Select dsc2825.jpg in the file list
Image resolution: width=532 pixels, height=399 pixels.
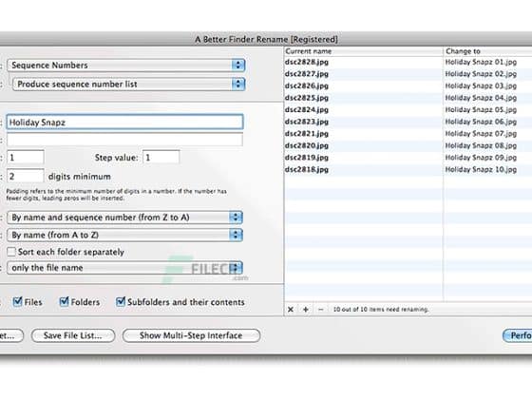click(x=307, y=98)
